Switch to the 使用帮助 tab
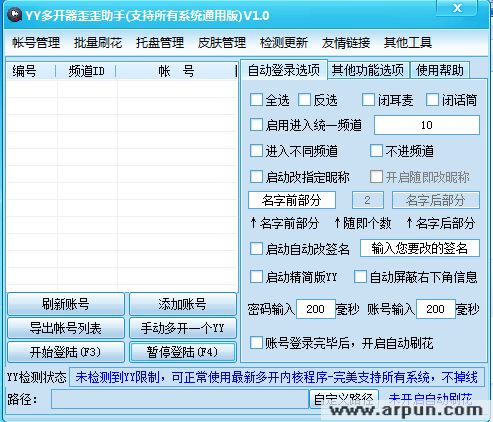The width and height of the screenshot is (493, 422). tap(440, 70)
